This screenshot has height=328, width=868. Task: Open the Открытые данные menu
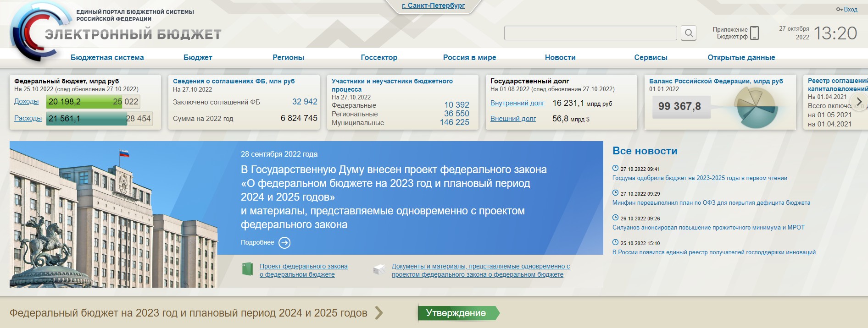click(x=741, y=58)
